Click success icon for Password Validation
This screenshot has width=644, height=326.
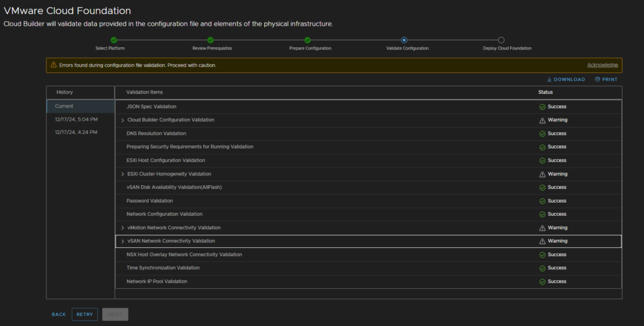pos(542,201)
